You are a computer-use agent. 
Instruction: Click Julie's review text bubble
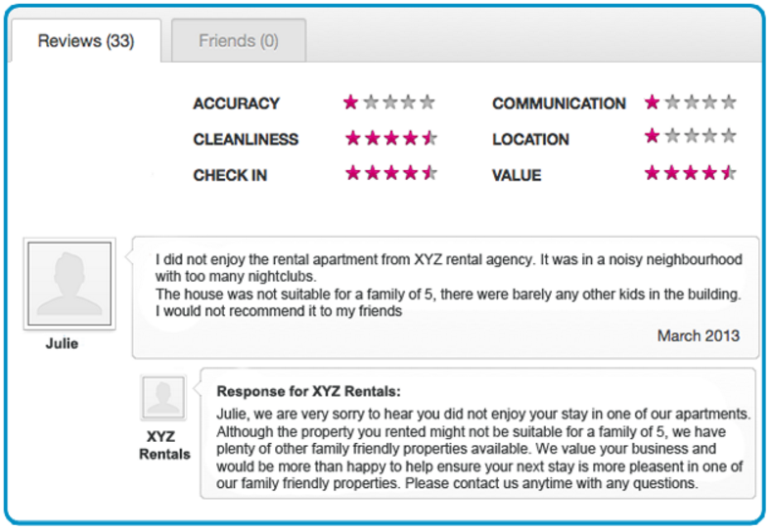(x=445, y=297)
